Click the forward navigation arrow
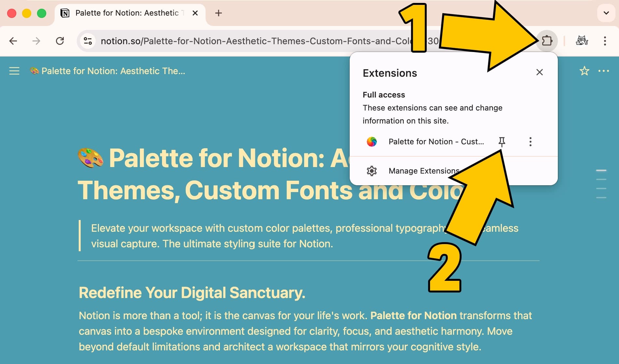This screenshot has width=619, height=364. point(36,41)
